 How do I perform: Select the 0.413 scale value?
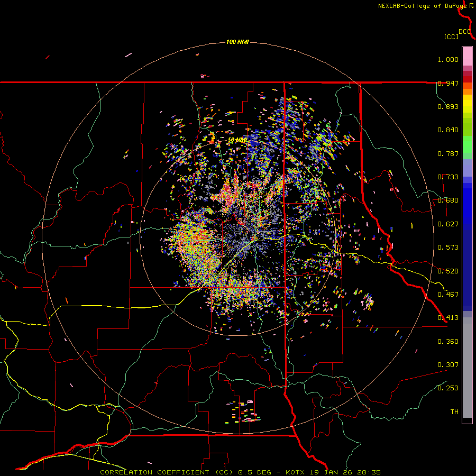point(448,318)
